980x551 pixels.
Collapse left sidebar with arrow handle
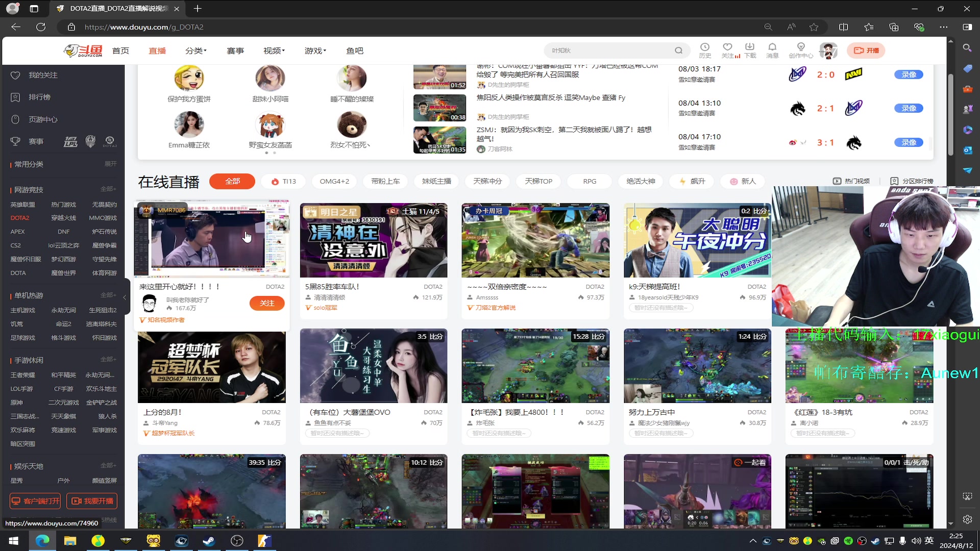tap(125, 297)
